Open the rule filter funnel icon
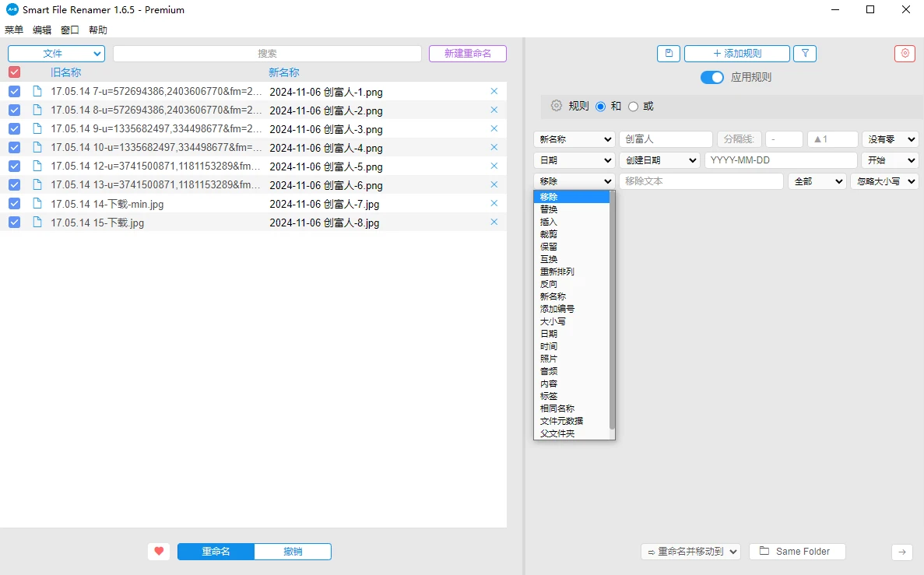The image size is (924, 575). click(805, 53)
